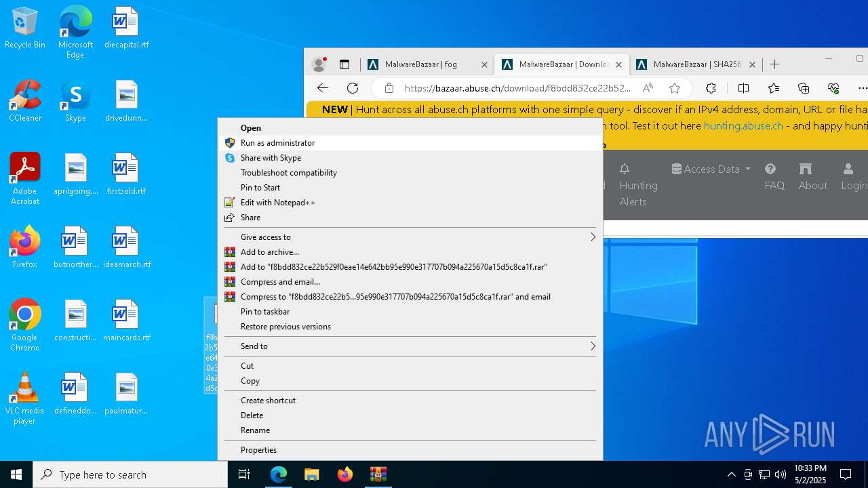Screen dimensions: 868x488
Task: Open Adobe Acrobat desktop shortcut
Action: (x=25, y=179)
